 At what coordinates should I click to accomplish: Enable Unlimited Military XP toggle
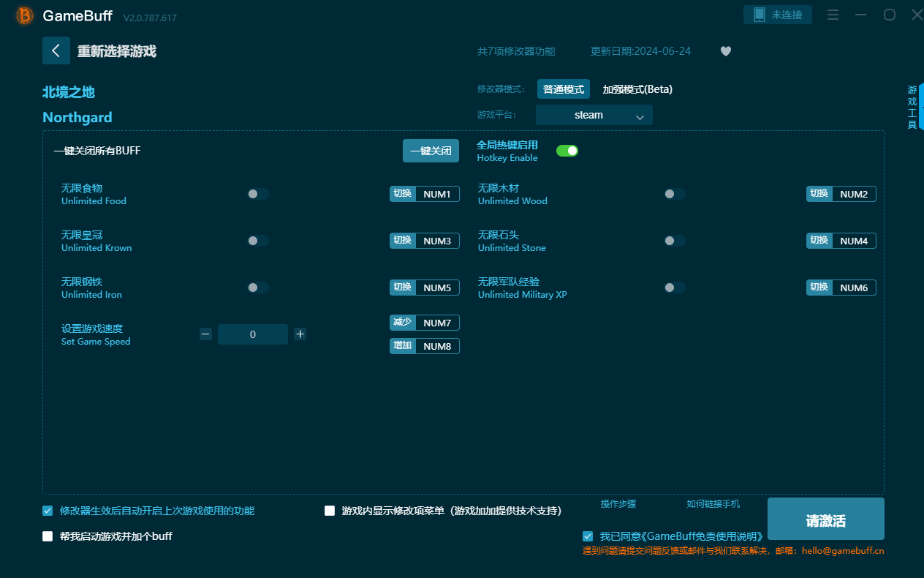(x=675, y=288)
